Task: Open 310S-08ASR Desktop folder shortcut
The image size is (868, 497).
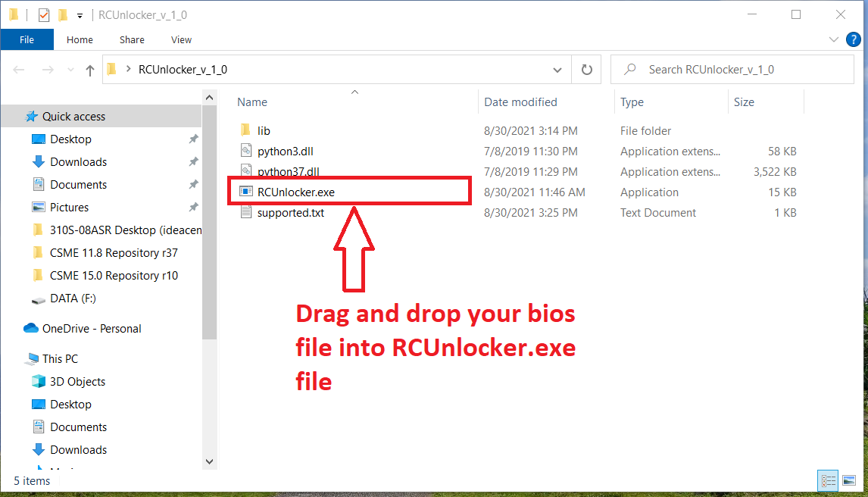Action: point(117,230)
